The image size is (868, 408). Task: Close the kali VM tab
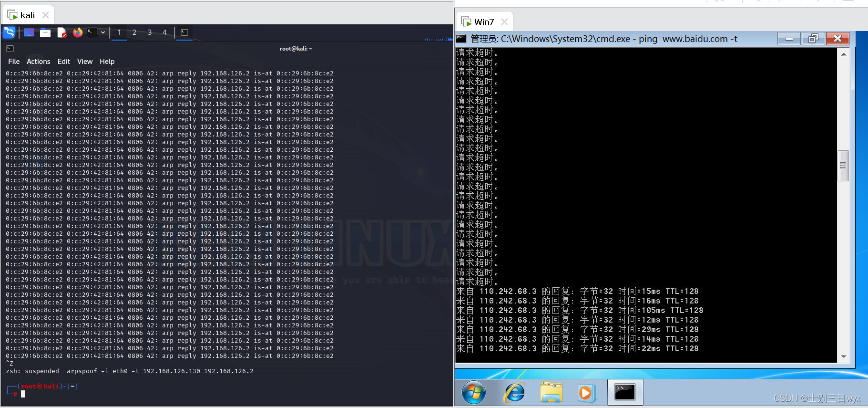[45, 15]
